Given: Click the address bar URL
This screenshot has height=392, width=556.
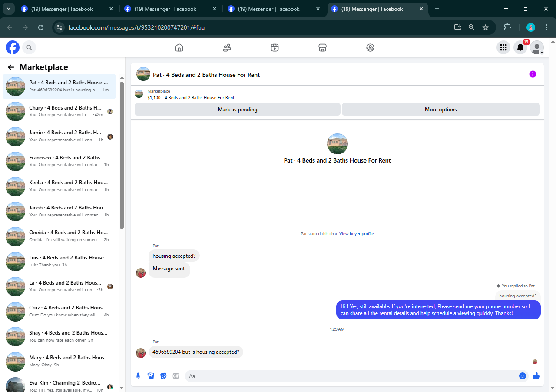Looking at the screenshot, I should (x=136, y=27).
